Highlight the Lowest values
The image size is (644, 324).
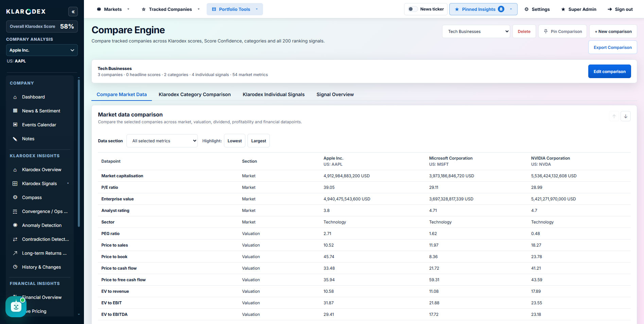234,141
